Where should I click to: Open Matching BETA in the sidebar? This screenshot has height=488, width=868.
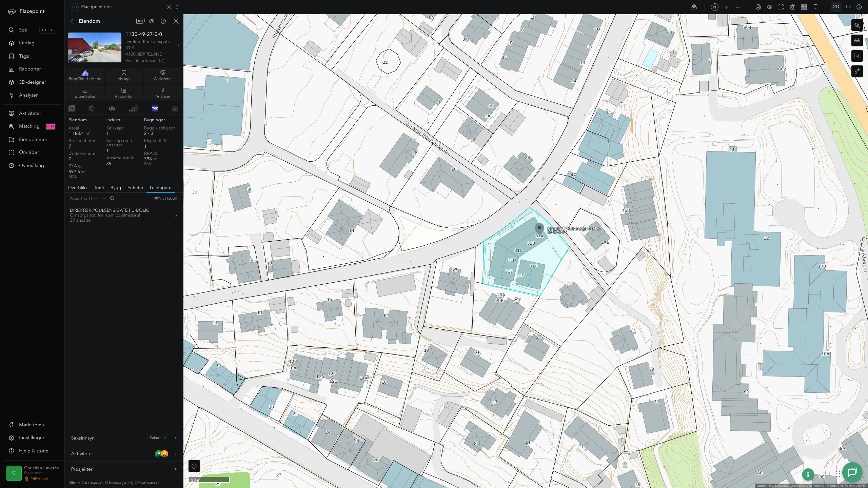tap(32, 126)
